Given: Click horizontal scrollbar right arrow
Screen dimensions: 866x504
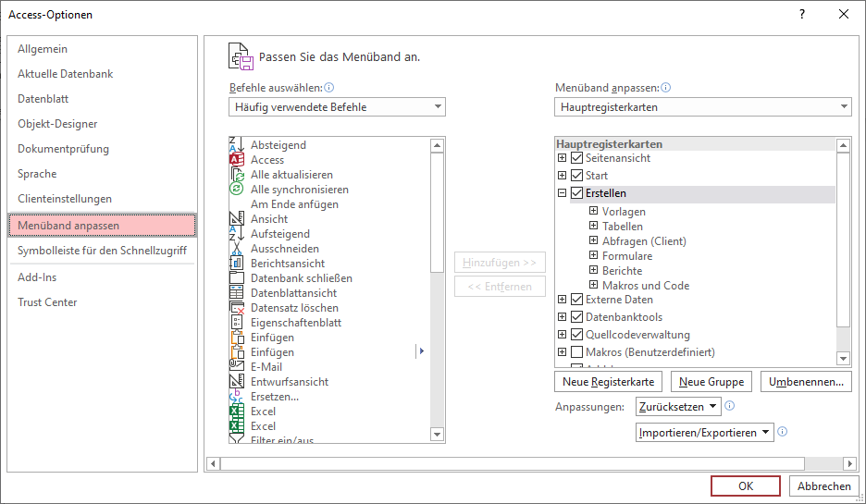Looking at the screenshot, I should (850, 463).
